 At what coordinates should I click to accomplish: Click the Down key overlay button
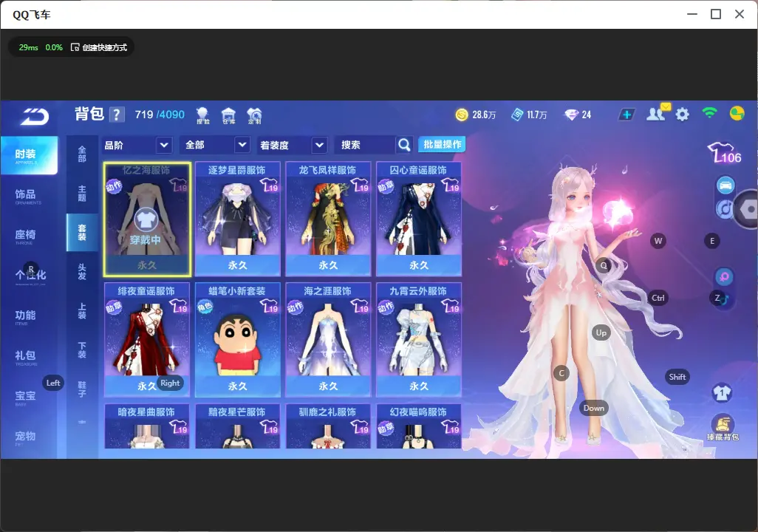pyautogui.click(x=594, y=408)
